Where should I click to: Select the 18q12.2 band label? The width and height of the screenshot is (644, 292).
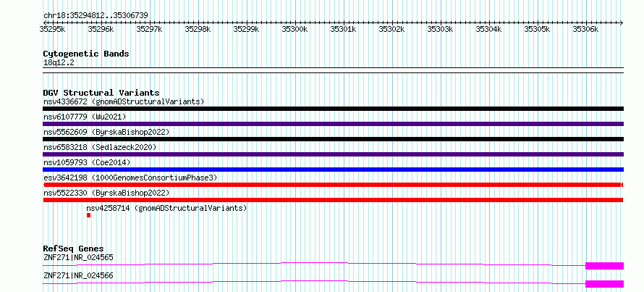click(59, 63)
